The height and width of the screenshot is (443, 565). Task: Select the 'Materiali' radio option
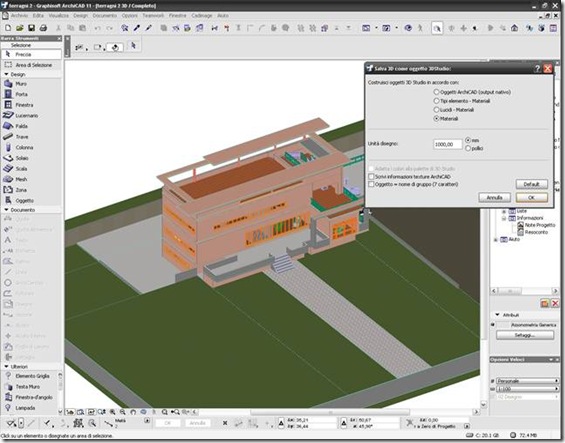pos(436,119)
